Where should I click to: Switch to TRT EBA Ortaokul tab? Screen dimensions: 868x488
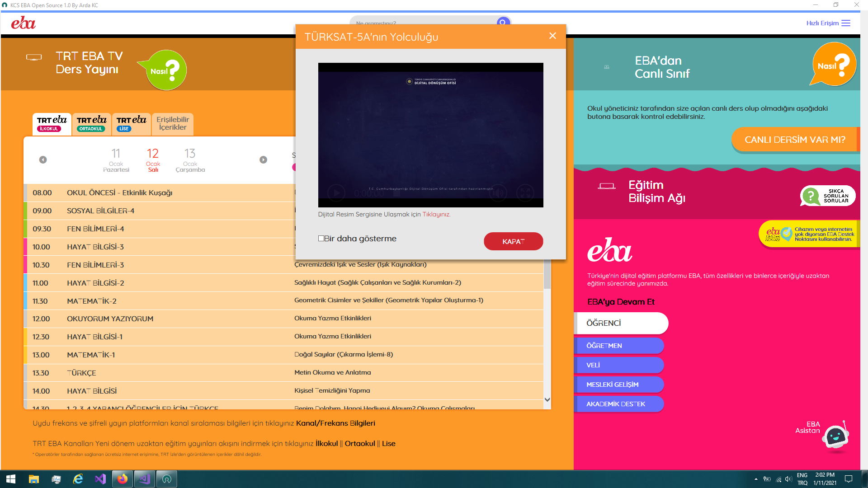tap(91, 124)
